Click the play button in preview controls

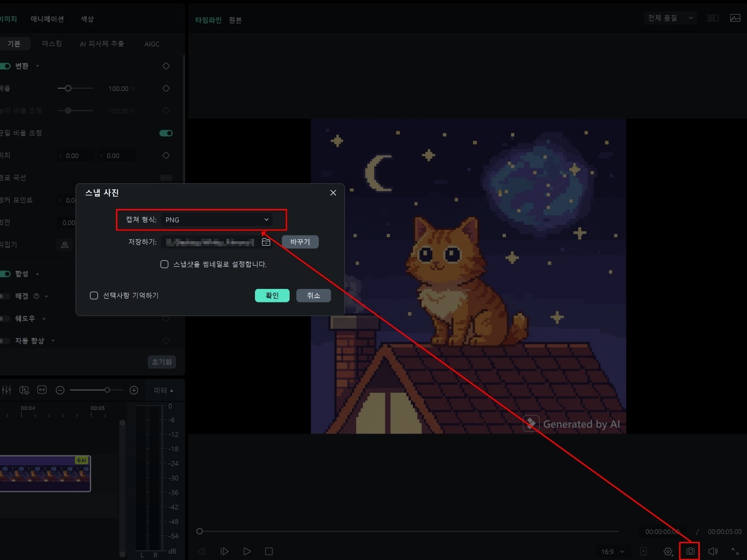tap(247, 551)
